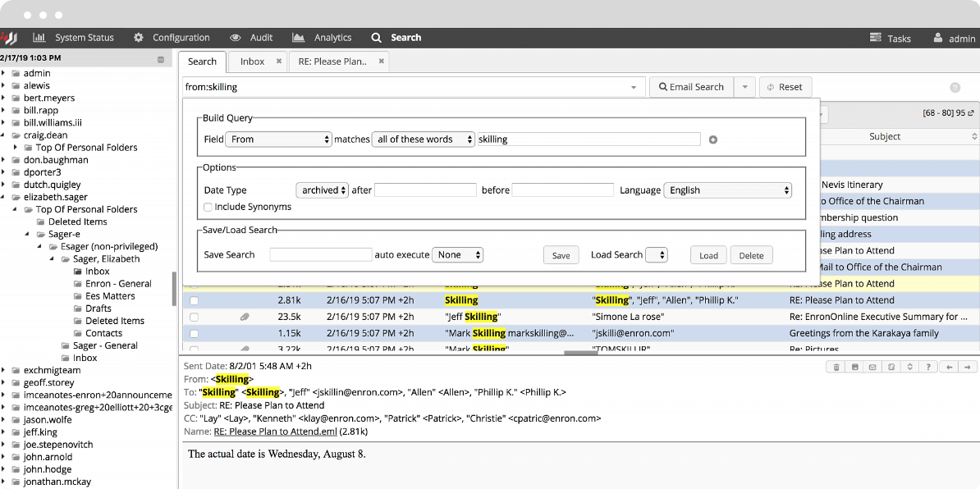The width and height of the screenshot is (980, 489).
Task: Click the Reset button
Action: (785, 86)
